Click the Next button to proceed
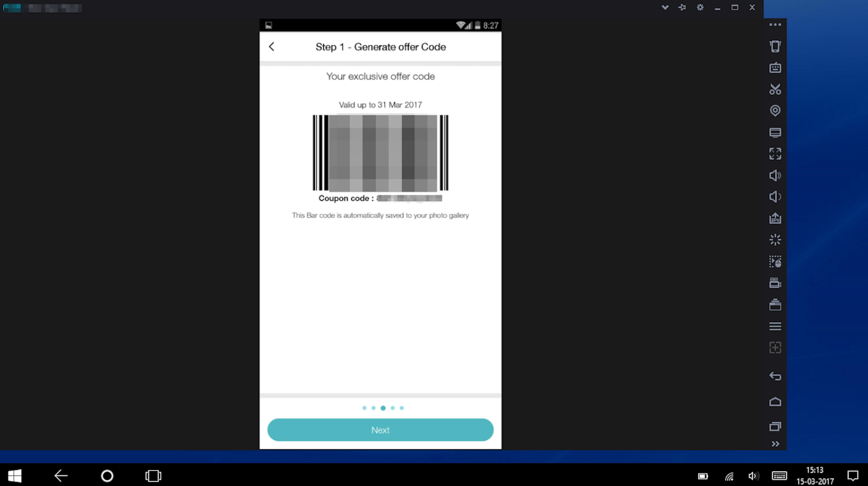This screenshot has height=486, width=868. point(381,430)
